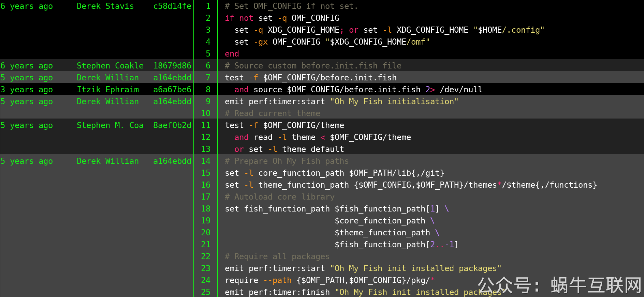
Task: Click line number 23 in the gutter
Action: (x=206, y=268)
